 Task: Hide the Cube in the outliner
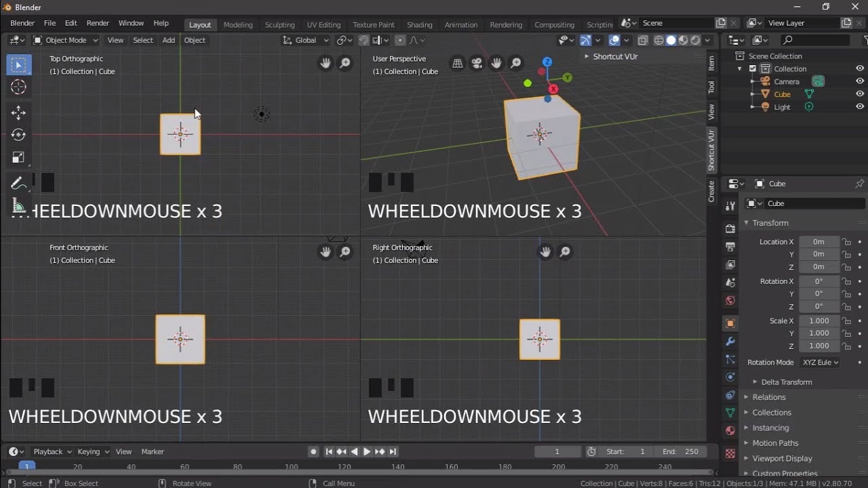pyautogui.click(x=860, y=94)
